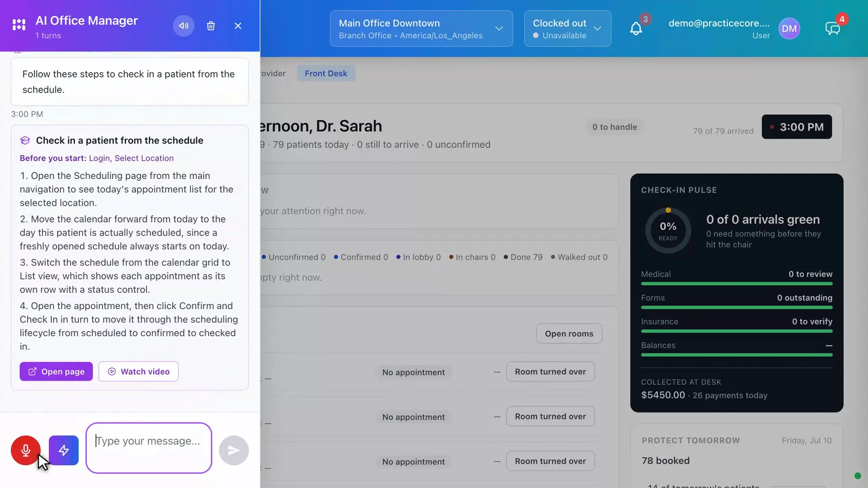Click the graduation cap guide icon

[x=25, y=140]
